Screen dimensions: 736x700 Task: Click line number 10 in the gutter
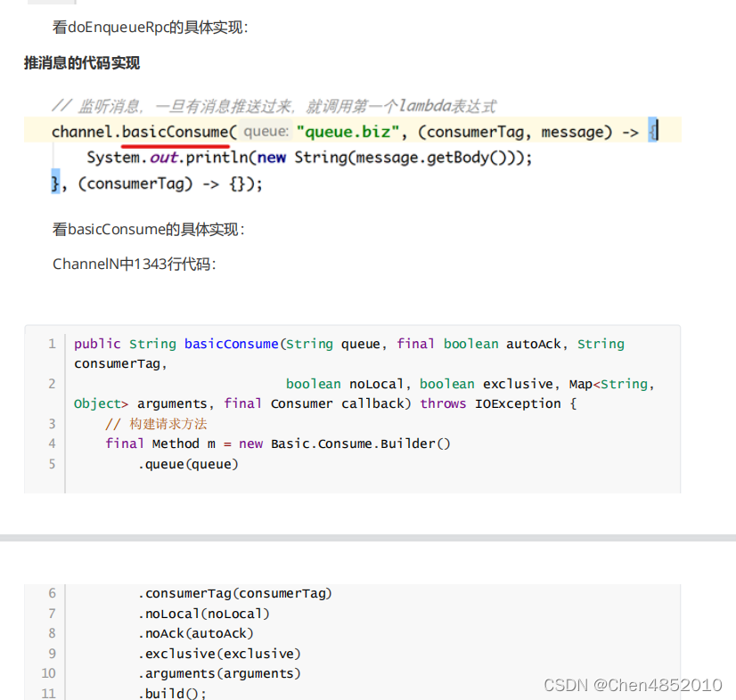tap(49, 673)
